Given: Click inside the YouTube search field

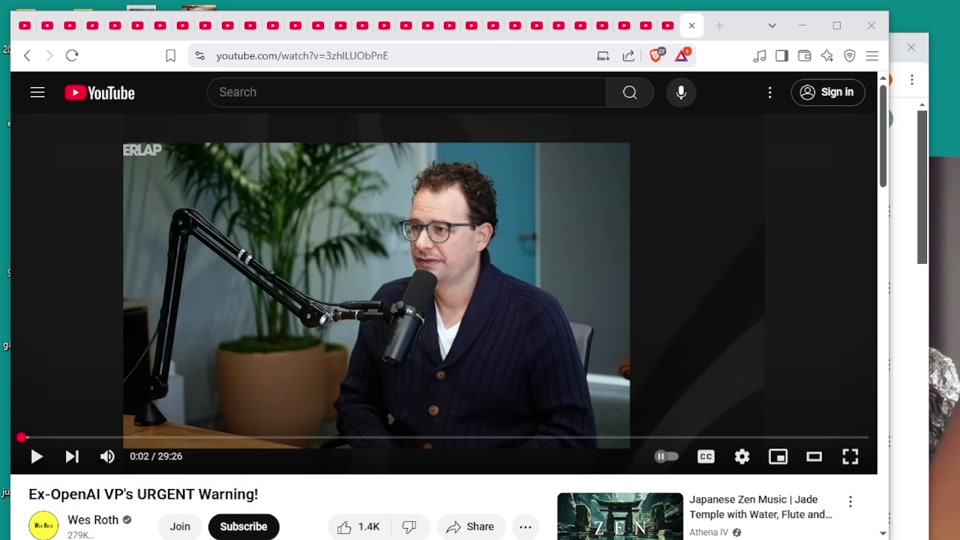Looking at the screenshot, I should point(405,93).
